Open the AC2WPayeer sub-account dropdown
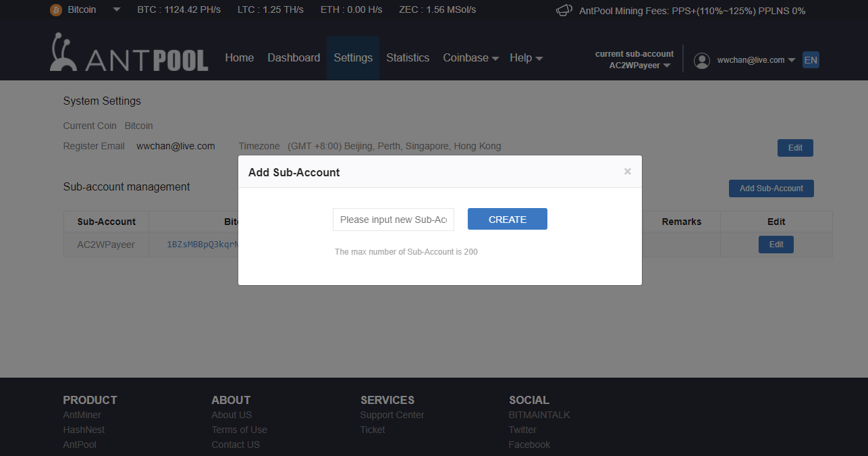Viewport: 868px width, 456px height. point(640,66)
